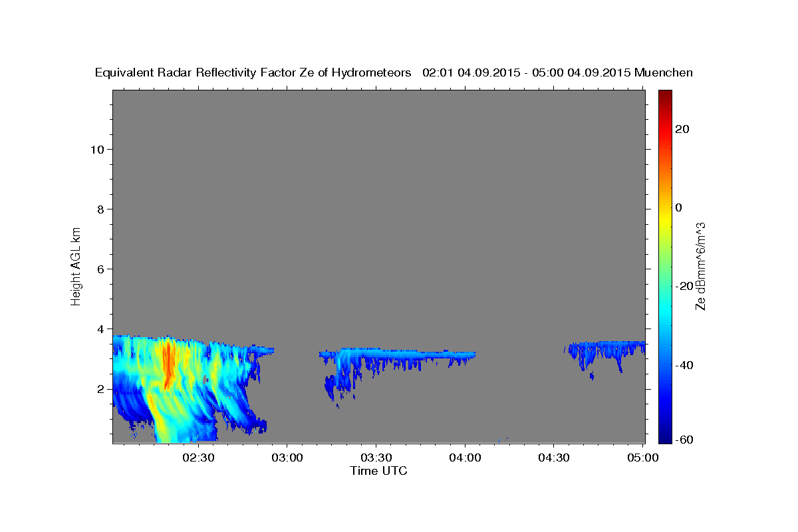Click the height tick label 6
This screenshot has width=798, height=532.
pyautogui.click(x=101, y=269)
